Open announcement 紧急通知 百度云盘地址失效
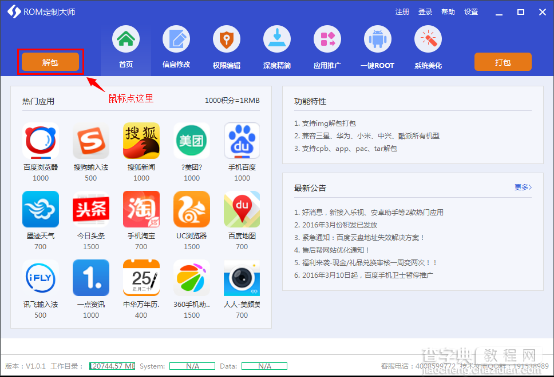 click(359, 237)
